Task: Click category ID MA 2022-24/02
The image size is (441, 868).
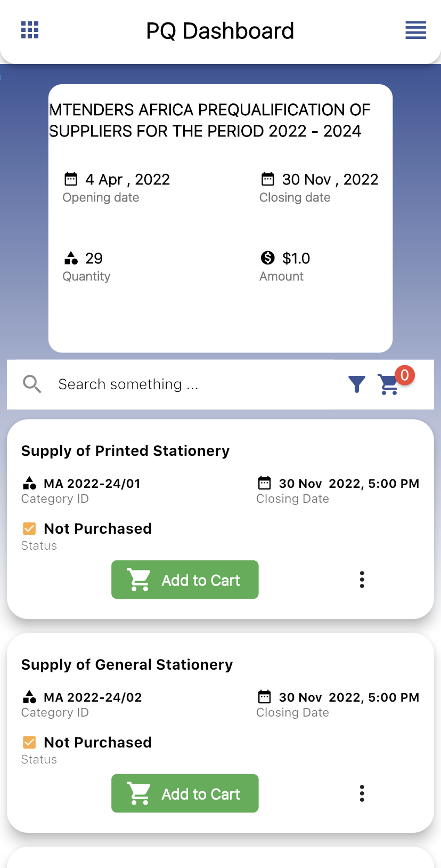Action: click(93, 697)
